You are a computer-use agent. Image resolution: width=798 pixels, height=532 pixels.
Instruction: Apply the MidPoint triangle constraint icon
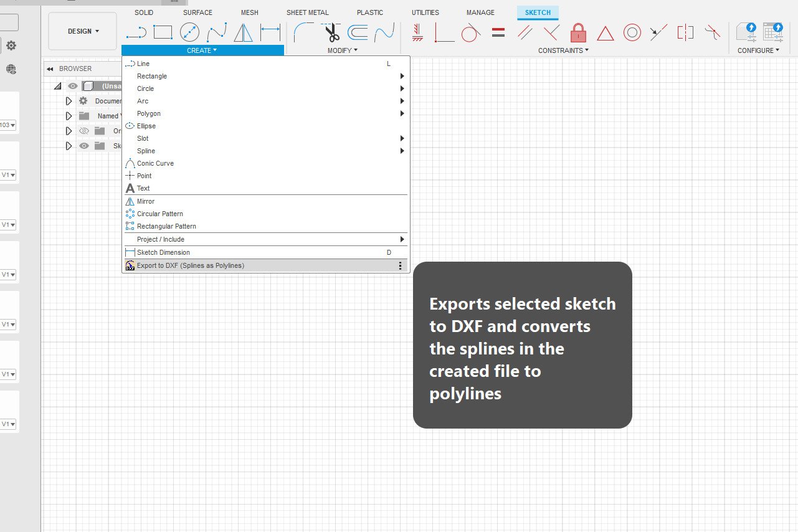click(x=606, y=32)
